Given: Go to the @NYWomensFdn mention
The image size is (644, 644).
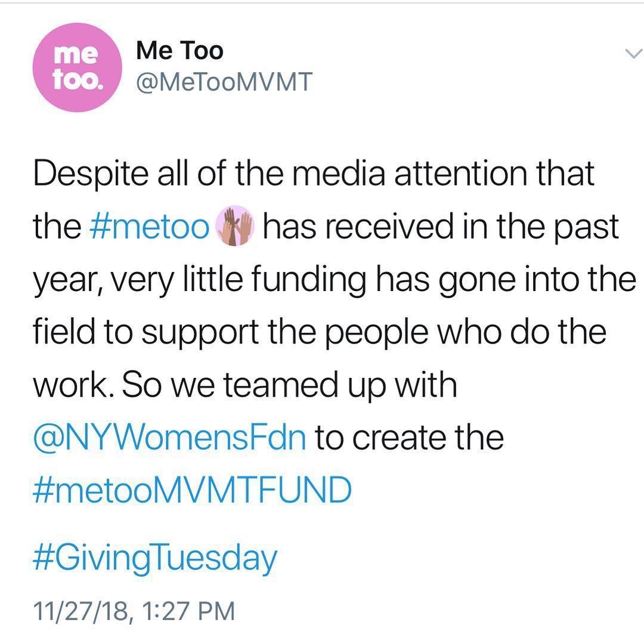Looking at the screenshot, I should (170, 438).
